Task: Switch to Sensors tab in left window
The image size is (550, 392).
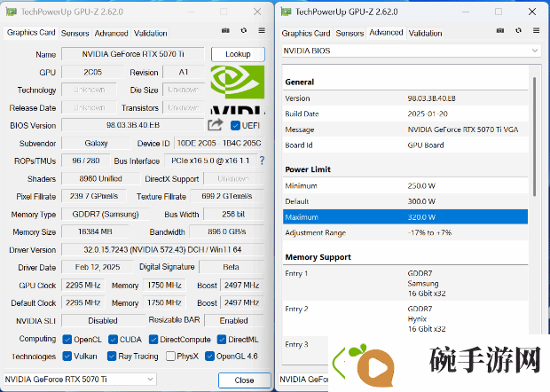Action: click(x=75, y=34)
